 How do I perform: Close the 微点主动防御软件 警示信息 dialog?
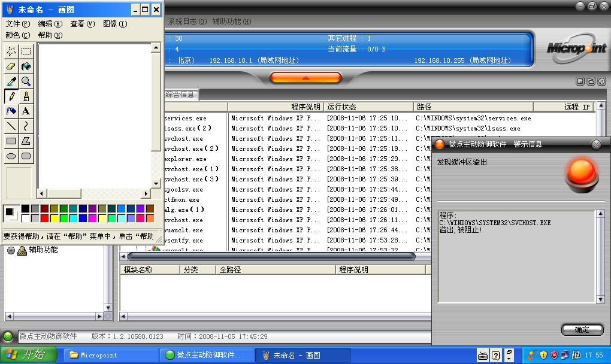tap(596, 145)
